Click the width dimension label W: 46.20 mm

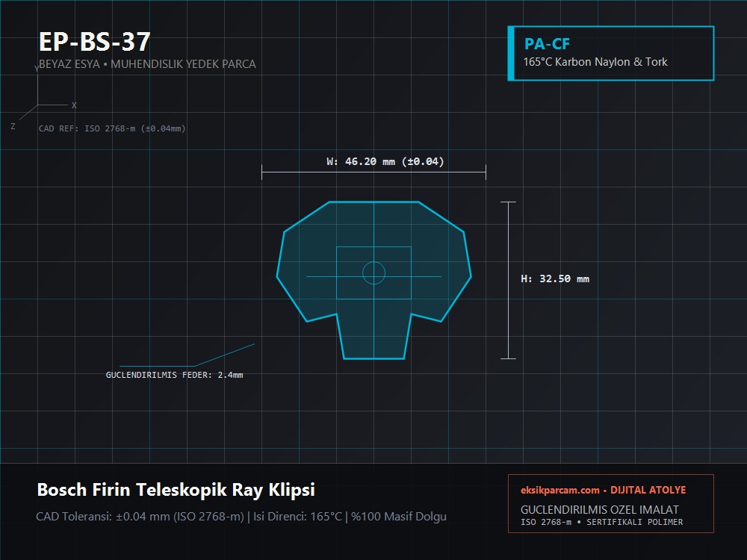[x=385, y=161]
